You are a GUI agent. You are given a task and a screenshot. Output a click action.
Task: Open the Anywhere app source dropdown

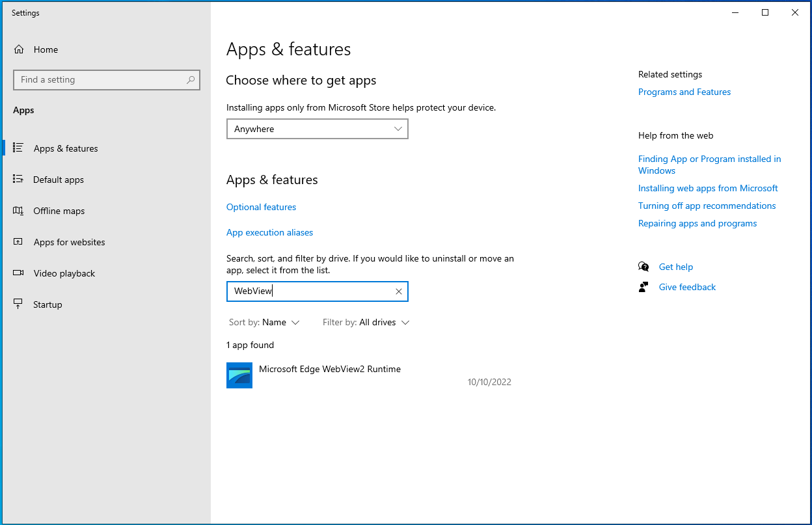(318, 129)
